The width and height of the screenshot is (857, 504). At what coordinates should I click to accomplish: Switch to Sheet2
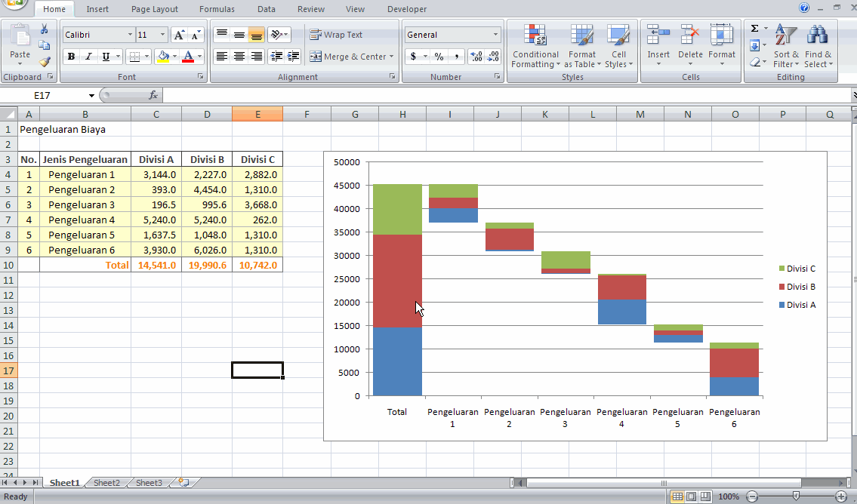(x=106, y=482)
